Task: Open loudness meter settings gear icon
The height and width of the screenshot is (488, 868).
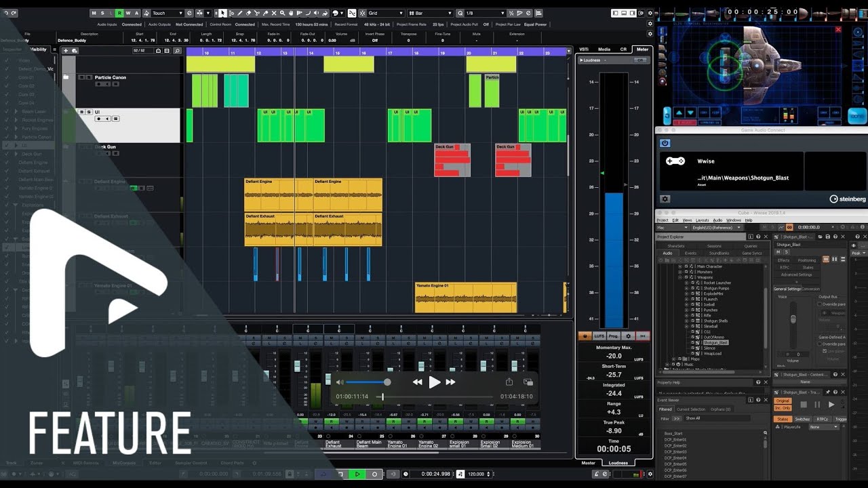Action: [628, 335]
